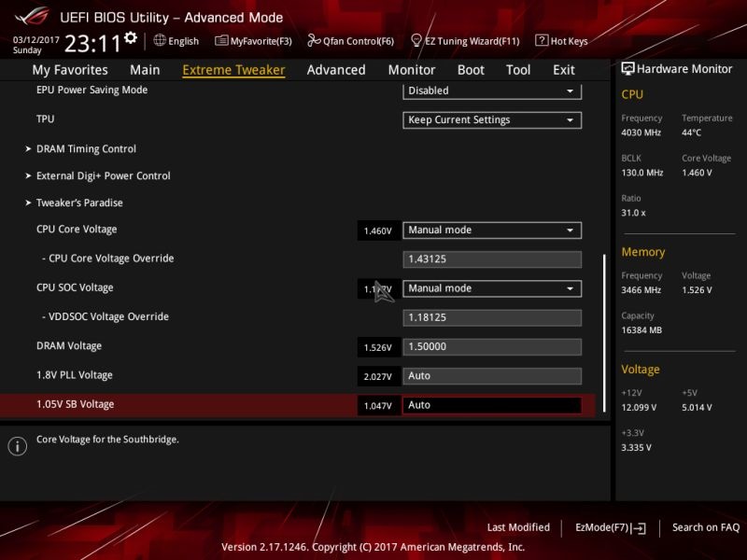Click the 3466 MHz memory frequency value
This screenshot has height=560, width=747.
click(x=641, y=290)
